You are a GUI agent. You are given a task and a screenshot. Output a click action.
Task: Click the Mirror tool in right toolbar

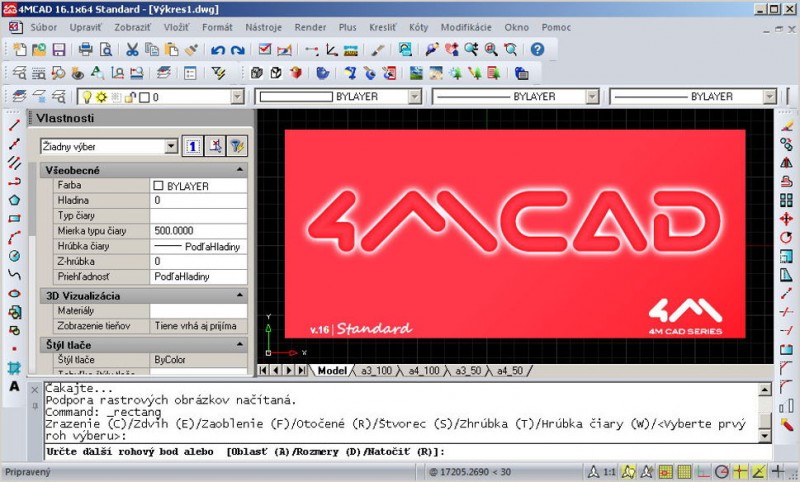786,163
